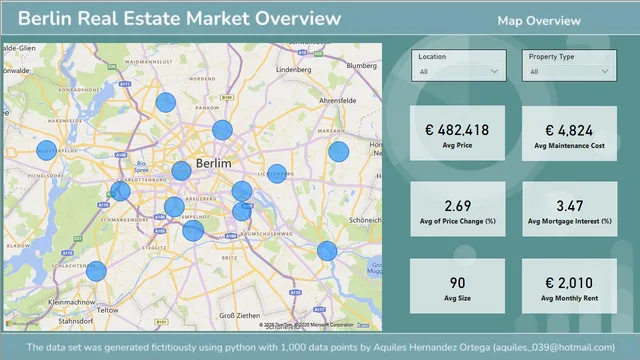Click the Avg Maintenance Cost card
The width and height of the screenshot is (640, 360).
(569, 133)
